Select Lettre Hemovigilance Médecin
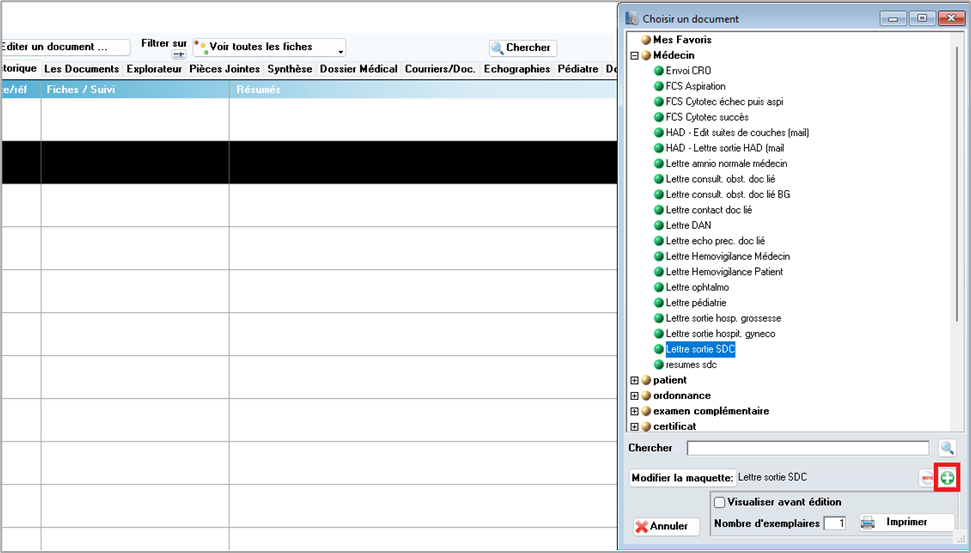This screenshot has width=971, height=553. (728, 256)
